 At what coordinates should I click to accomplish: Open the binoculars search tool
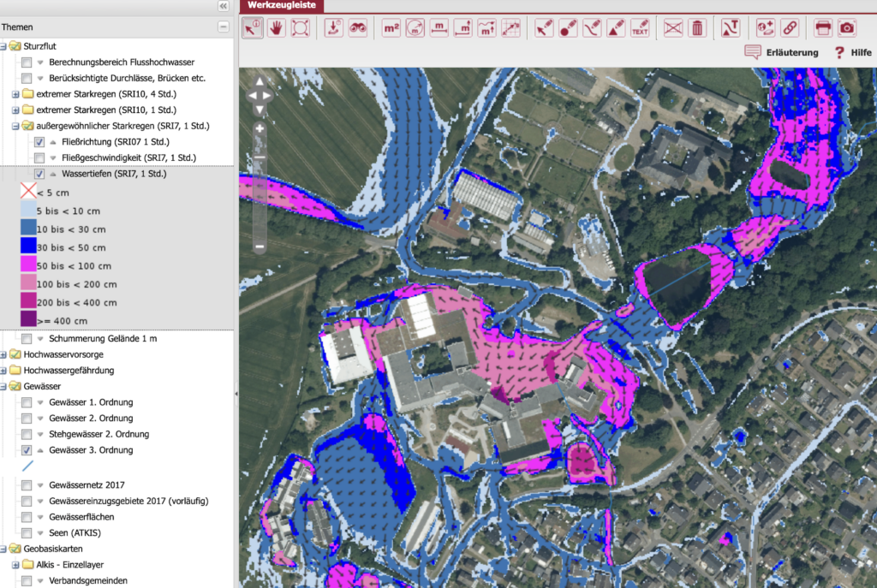click(358, 28)
